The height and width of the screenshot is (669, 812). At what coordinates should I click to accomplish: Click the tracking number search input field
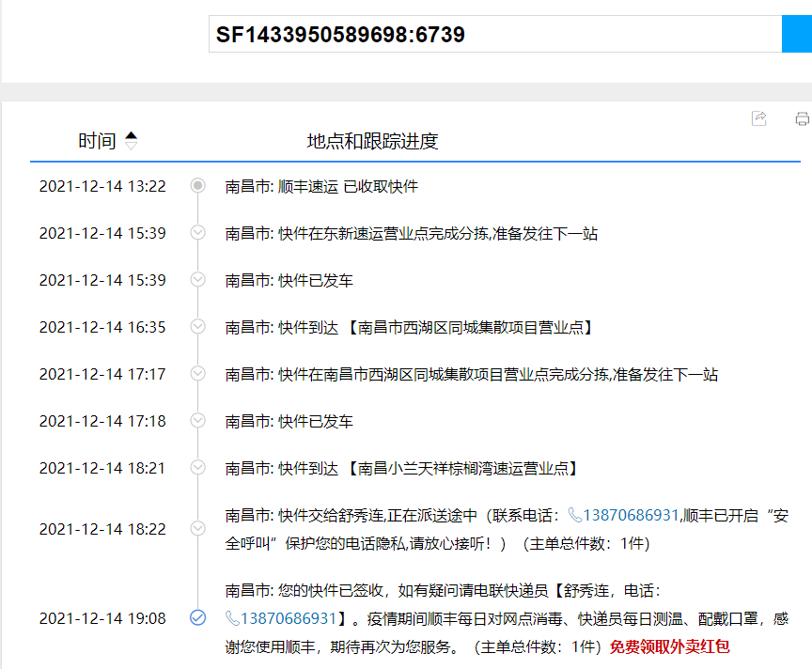pyautogui.click(x=495, y=34)
